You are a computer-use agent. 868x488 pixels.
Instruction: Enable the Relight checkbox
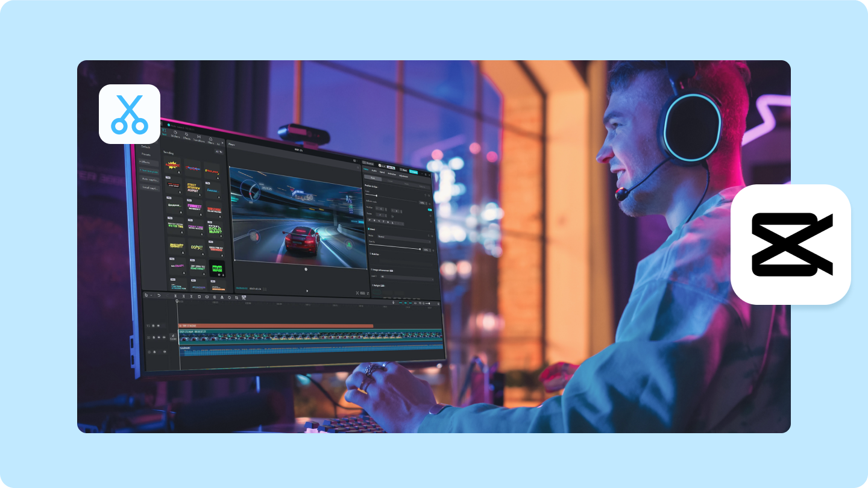372,285
